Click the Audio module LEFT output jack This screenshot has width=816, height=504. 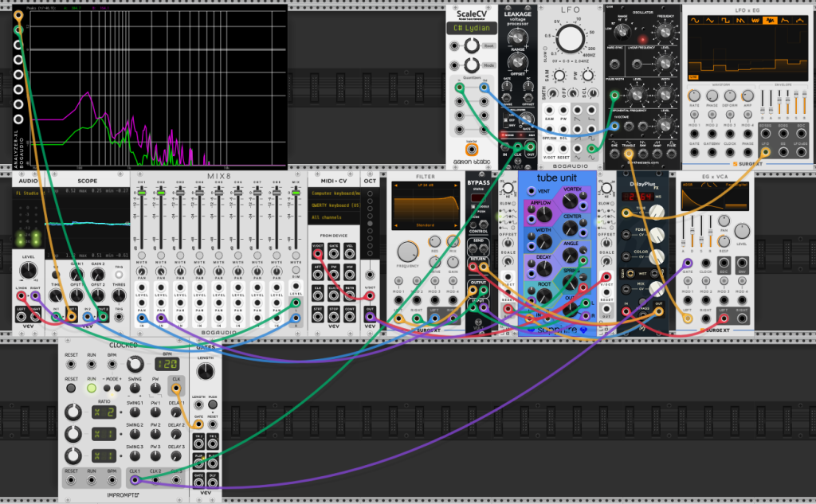point(22,316)
